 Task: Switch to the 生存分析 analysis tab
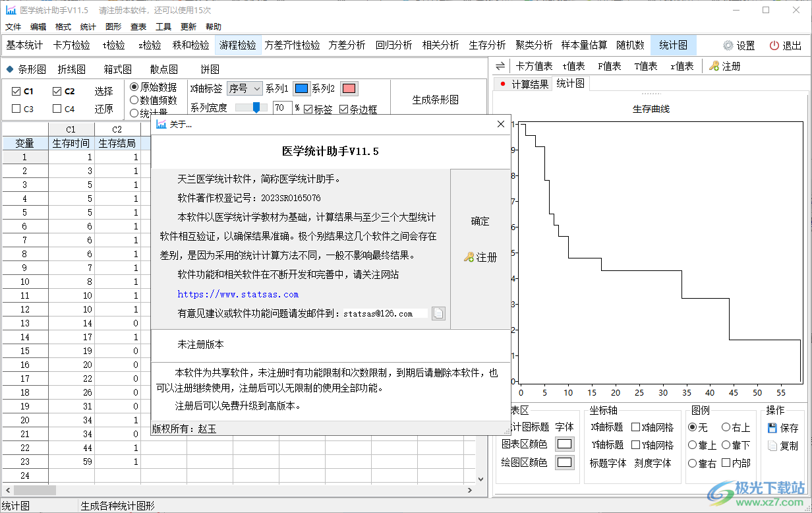(x=487, y=45)
